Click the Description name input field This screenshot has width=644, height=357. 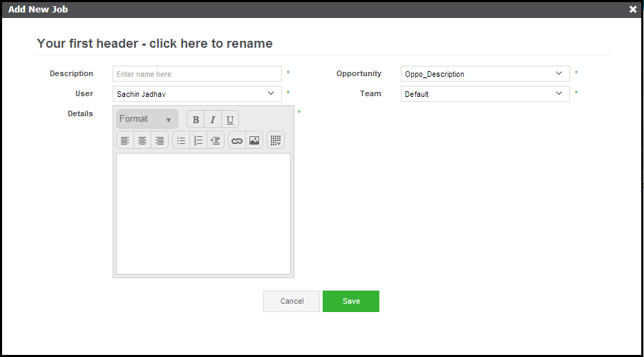(x=197, y=74)
